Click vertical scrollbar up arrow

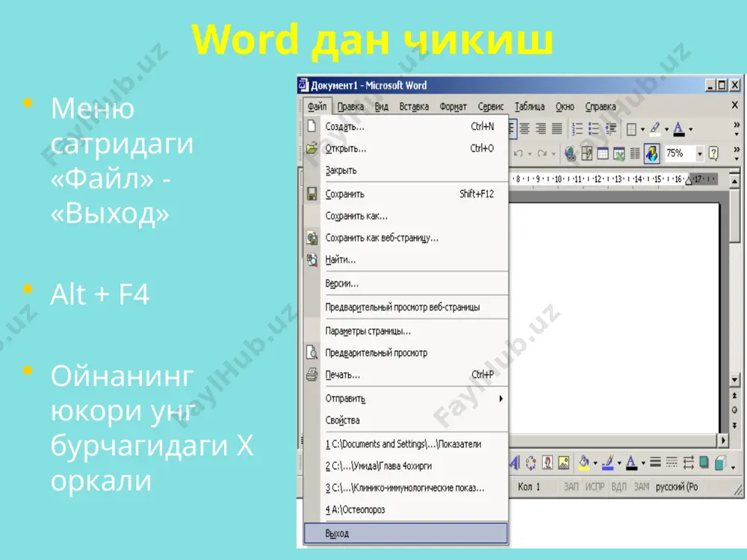(x=734, y=181)
